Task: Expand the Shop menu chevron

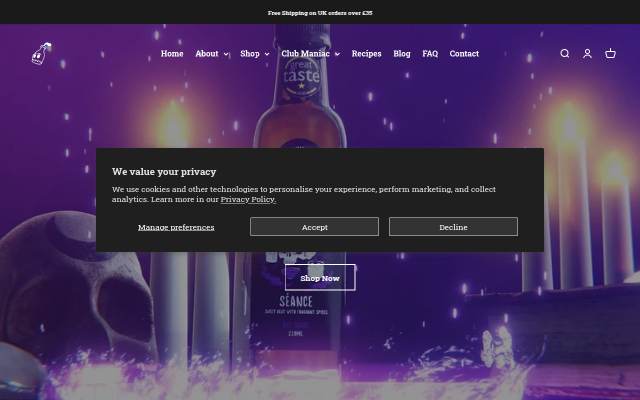Action: [267, 54]
